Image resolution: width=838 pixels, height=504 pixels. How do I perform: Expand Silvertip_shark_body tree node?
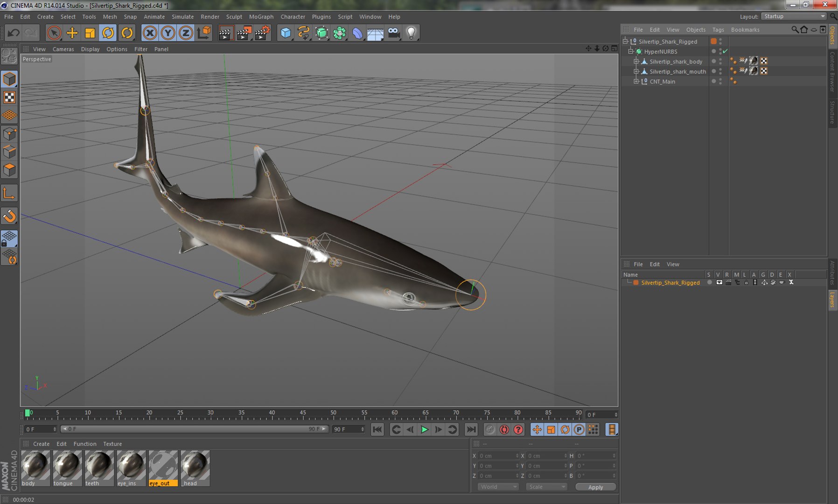636,62
